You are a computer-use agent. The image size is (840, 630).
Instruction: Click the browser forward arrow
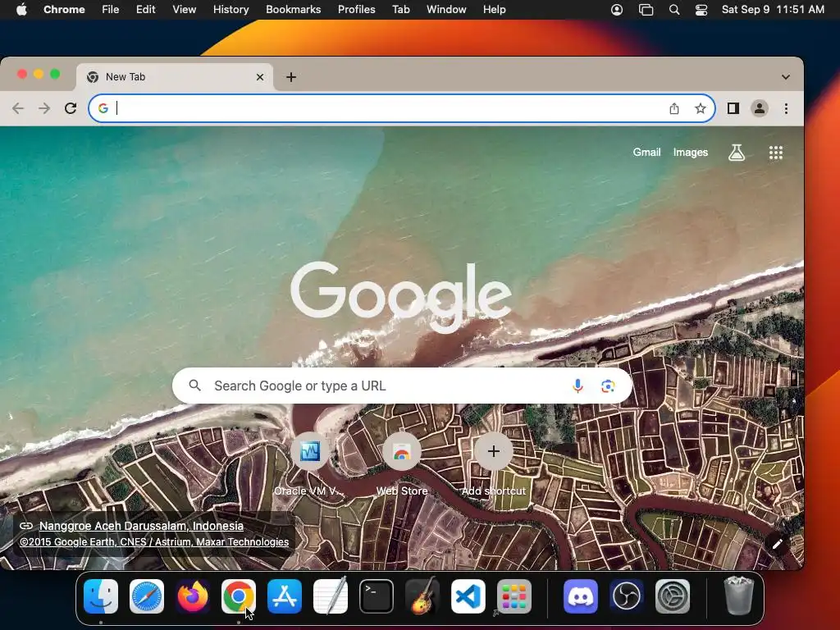coord(44,109)
